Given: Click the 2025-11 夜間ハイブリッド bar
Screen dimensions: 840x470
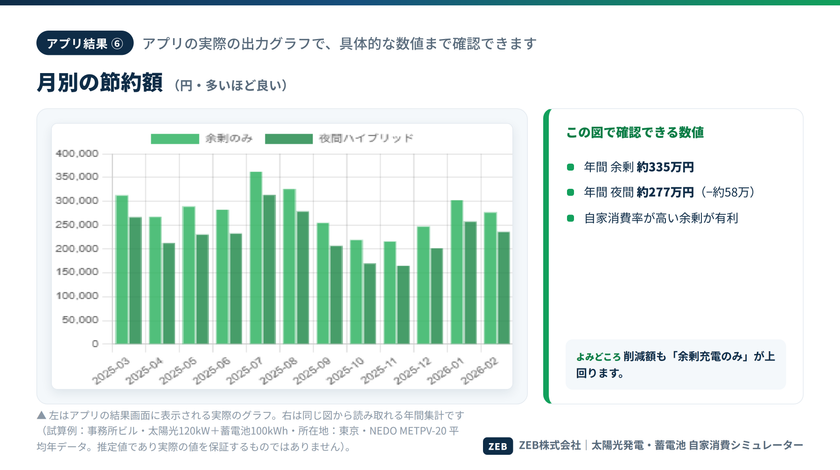Looking at the screenshot, I should click(x=403, y=305).
